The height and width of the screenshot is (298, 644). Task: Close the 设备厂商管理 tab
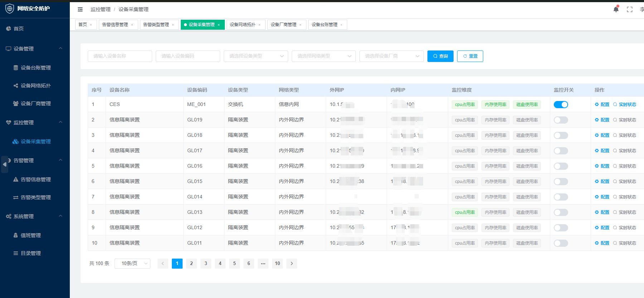click(300, 25)
